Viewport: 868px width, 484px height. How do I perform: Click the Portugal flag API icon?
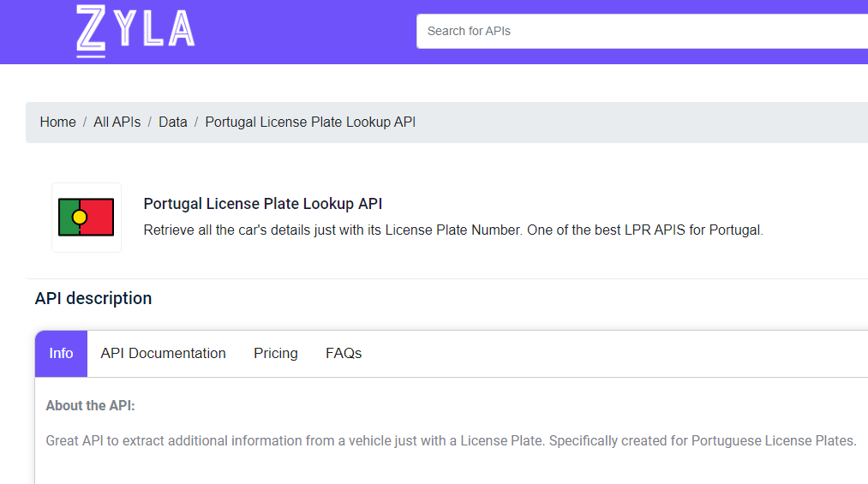pos(87,218)
